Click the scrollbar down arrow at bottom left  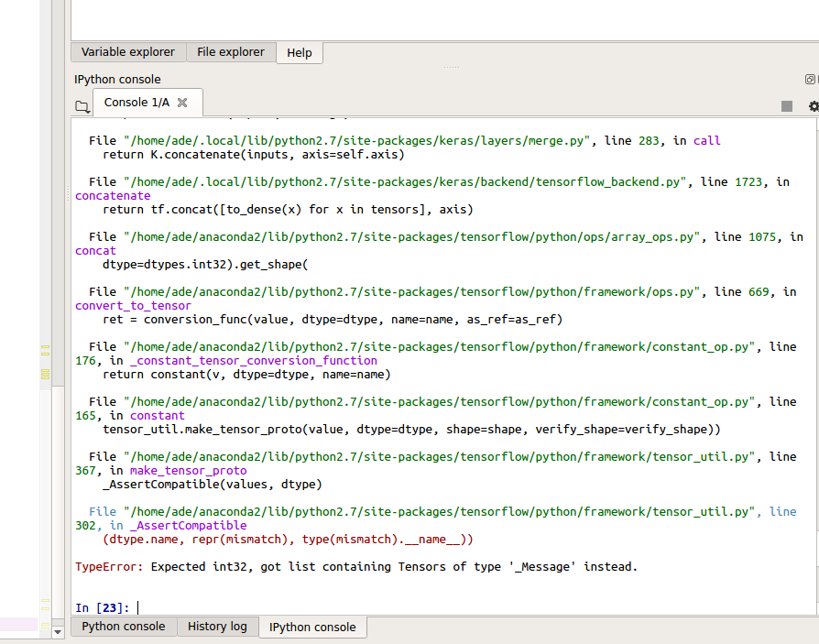57,630
